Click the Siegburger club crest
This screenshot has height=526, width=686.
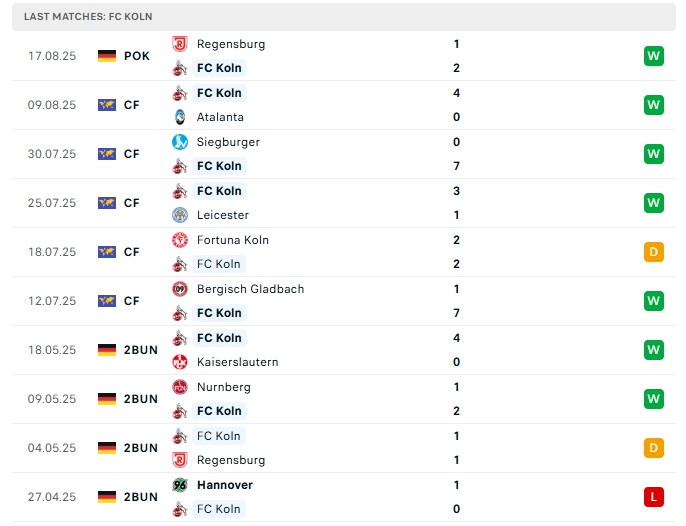180,142
